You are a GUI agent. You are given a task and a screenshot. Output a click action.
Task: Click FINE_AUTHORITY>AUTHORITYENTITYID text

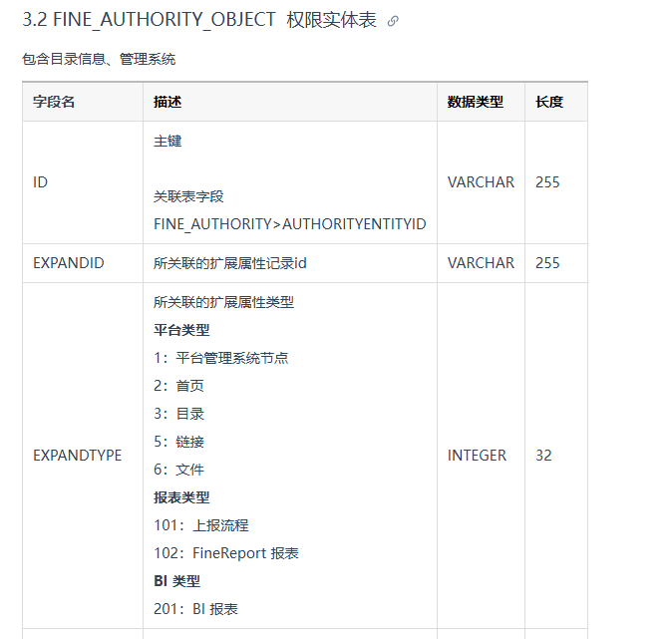click(x=290, y=224)
